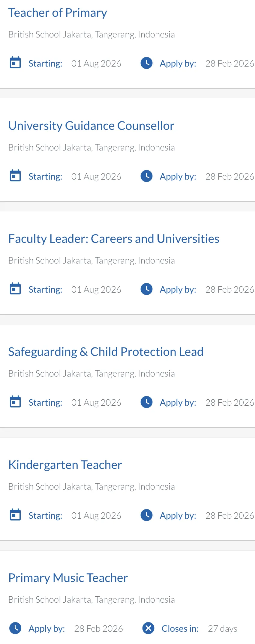Viewport: 255px width, 644px height.
Task: Click school location under Kindergarten Teacher
Action: (91, 487)
